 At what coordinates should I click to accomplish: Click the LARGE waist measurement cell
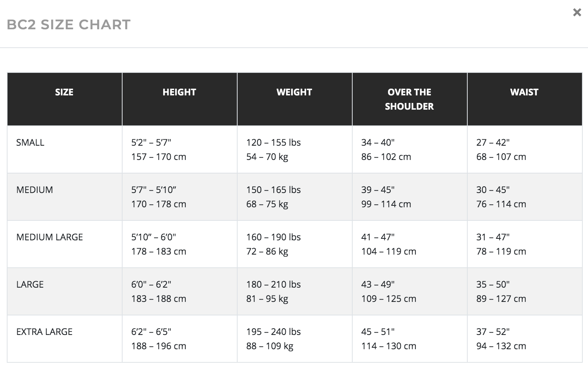coord(524,291)
